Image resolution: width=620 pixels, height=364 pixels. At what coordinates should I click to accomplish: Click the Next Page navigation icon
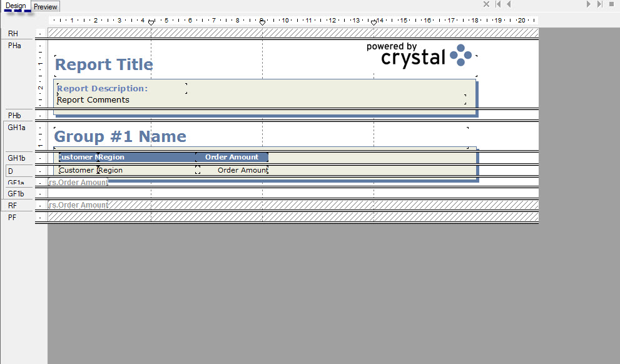pos(589,4)
